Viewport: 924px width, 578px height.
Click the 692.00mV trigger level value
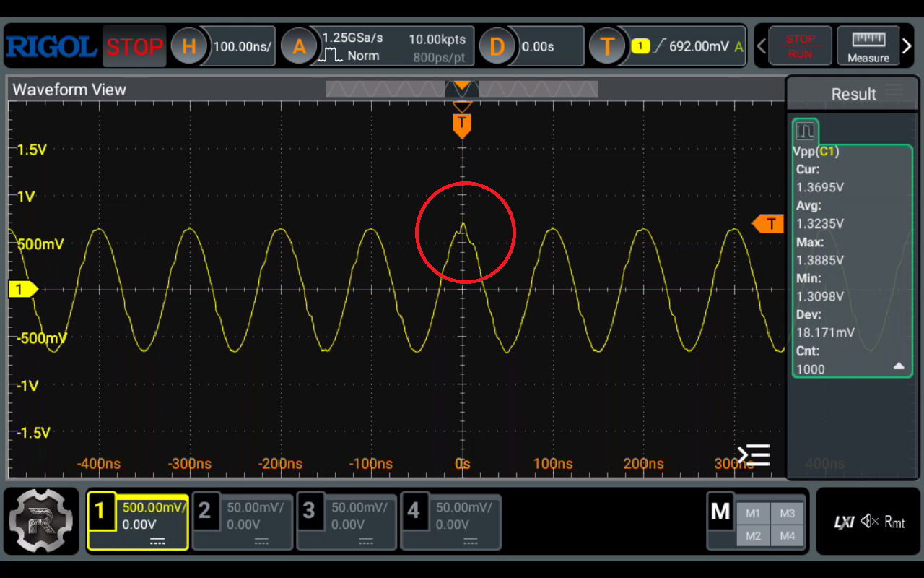click(x=699, y=46)
